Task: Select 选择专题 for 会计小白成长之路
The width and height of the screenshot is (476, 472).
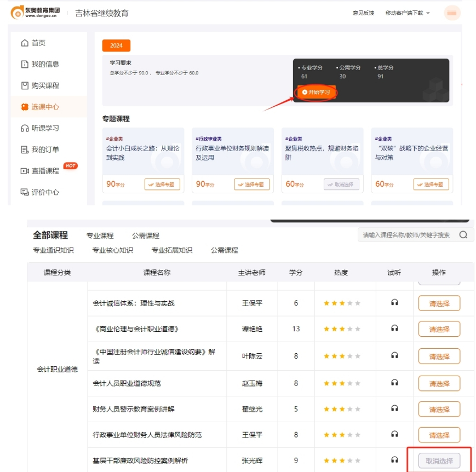Action: click(x=163, y=185)
